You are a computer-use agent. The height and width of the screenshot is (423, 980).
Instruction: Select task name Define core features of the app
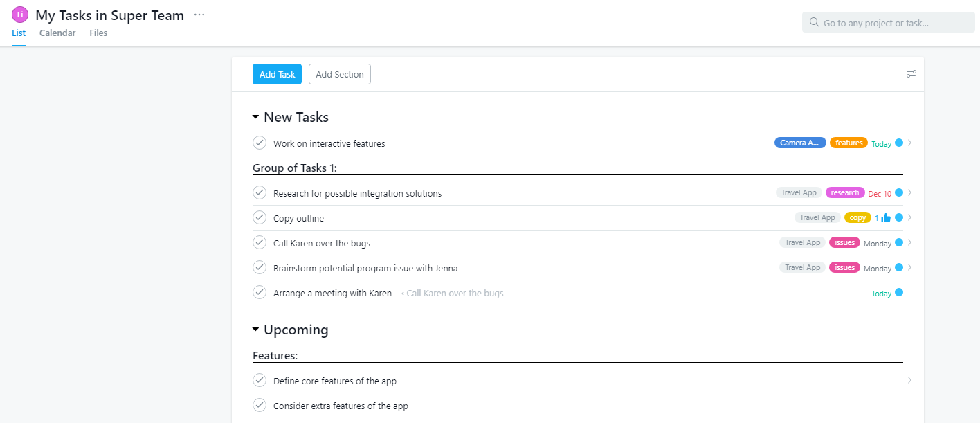pyautogui.click(x=335, y=381)
